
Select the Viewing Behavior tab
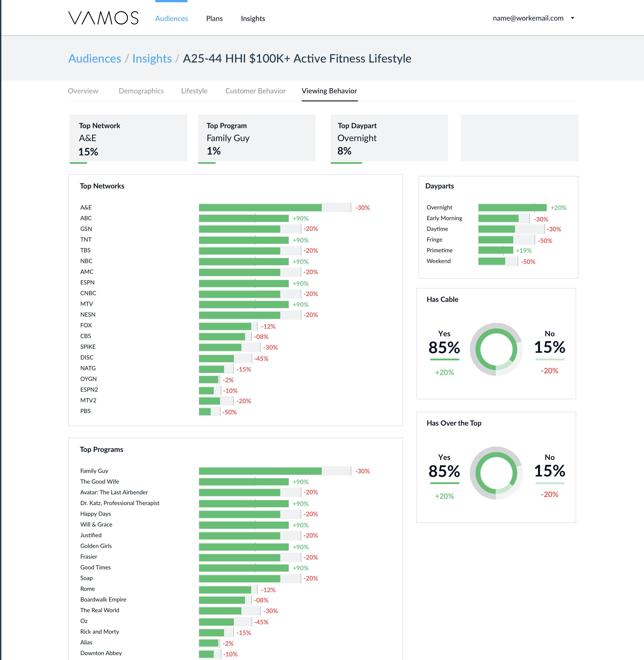329,91
